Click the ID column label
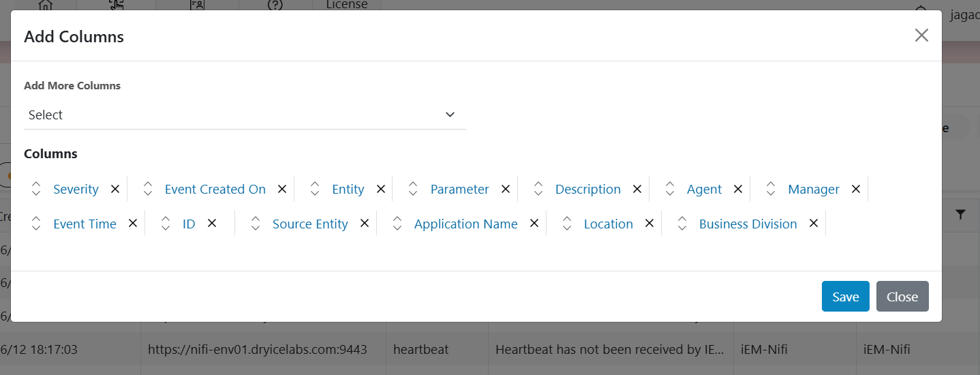Screen dimensions: 980x375 (189, 224)
